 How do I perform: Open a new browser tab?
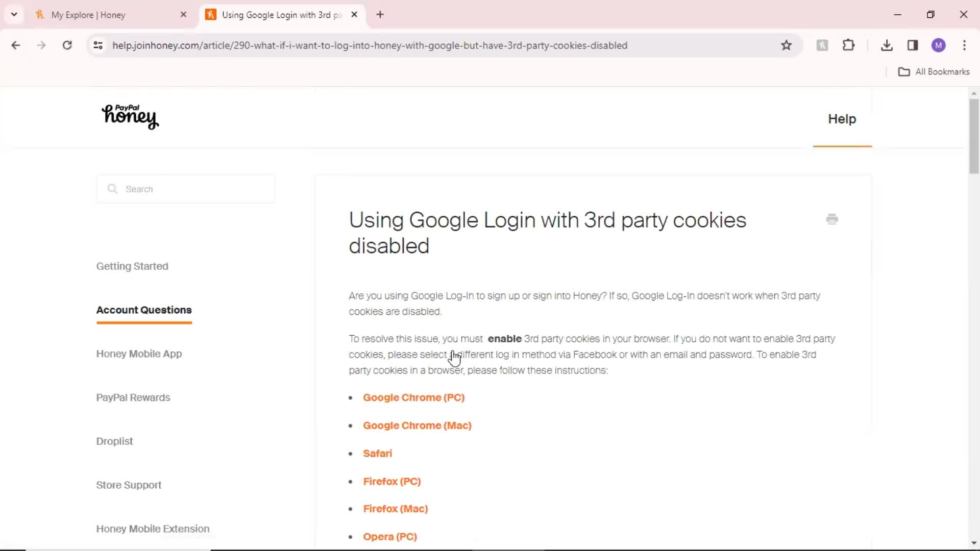tap(380, 15)
